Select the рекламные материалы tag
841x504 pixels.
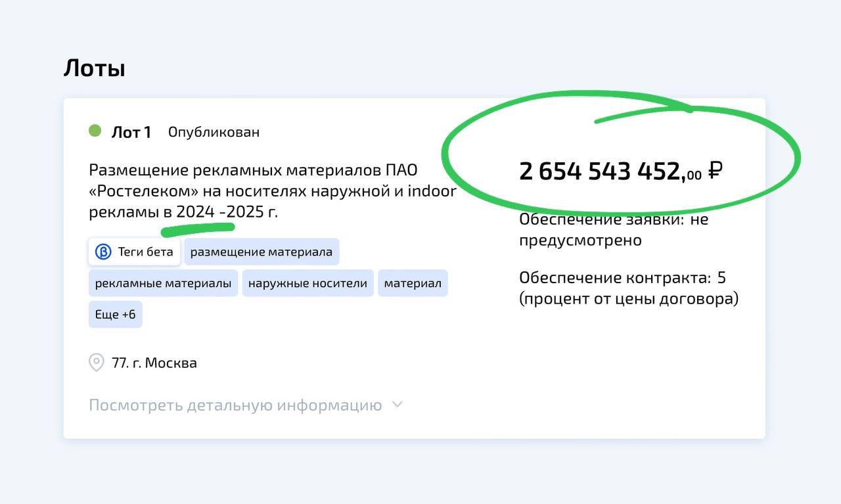tap(163, 283)
